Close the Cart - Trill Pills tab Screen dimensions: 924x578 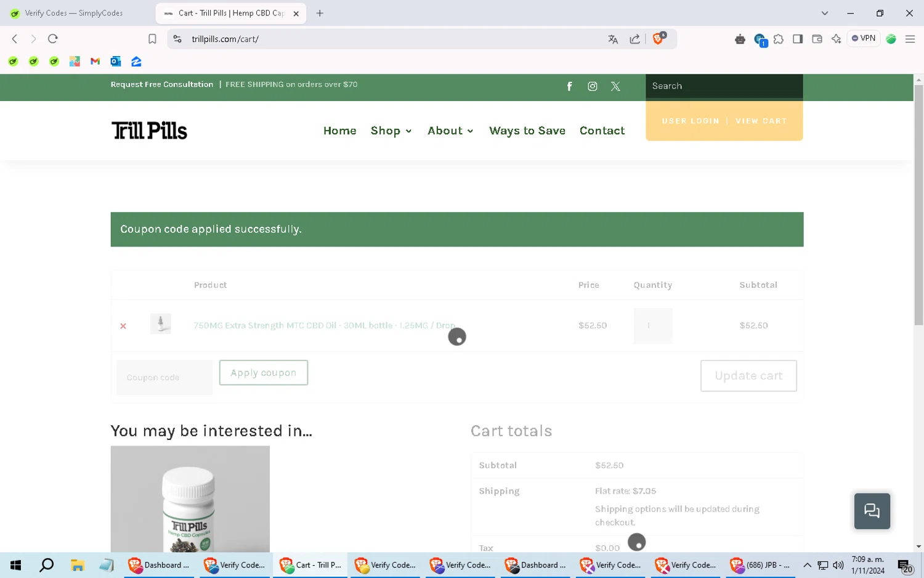(x=296, y=13)
